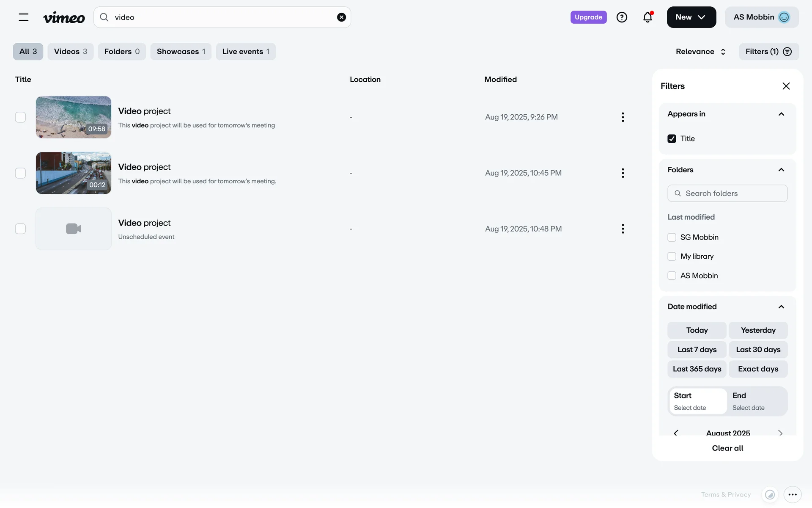Open the hamburger navigation menu
Screen dimensions: 812x508
point(24,17)
